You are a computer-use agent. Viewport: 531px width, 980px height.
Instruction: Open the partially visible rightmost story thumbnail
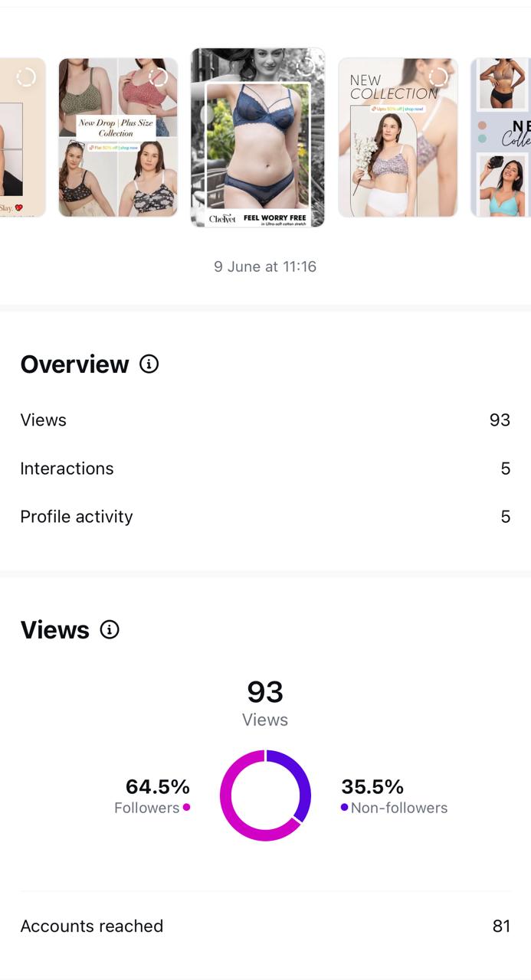point(501,138)
